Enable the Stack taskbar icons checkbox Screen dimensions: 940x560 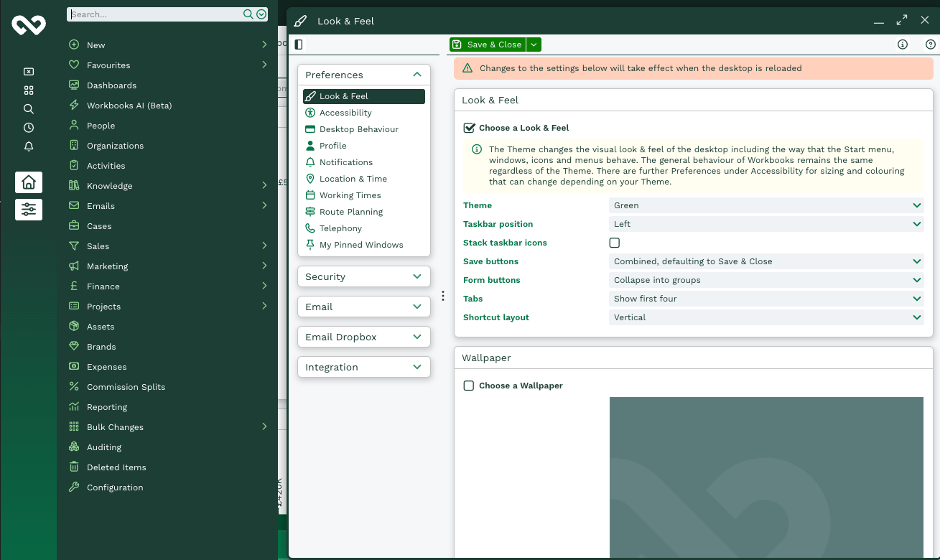coord(614,243)
